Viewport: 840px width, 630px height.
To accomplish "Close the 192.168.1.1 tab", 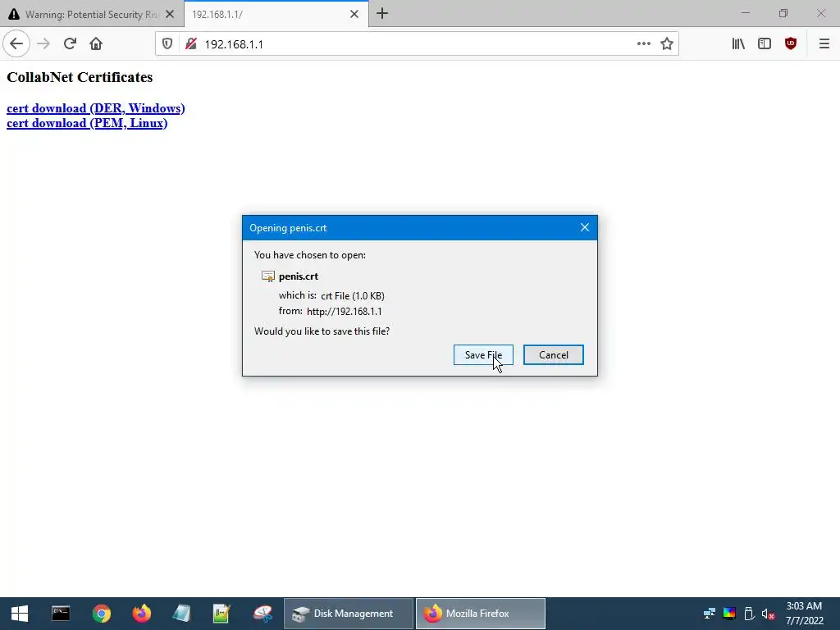I will point(354,15).
